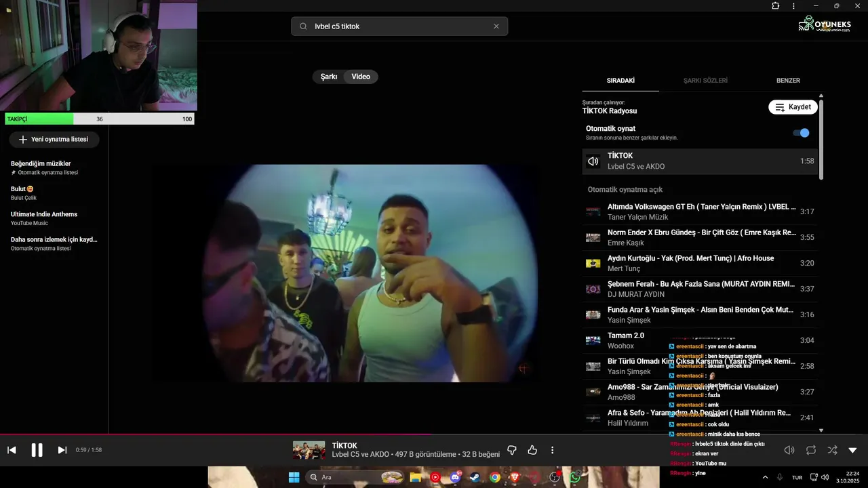This screenshot has width=868, height=488.
Task: Play Funda Arar & Yasin Şimşek queue item
Action: [700, 314]
